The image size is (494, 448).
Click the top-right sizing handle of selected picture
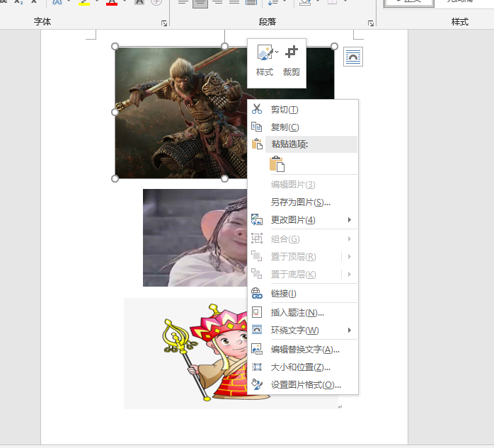pyautogui.click(x=334, y=47)
